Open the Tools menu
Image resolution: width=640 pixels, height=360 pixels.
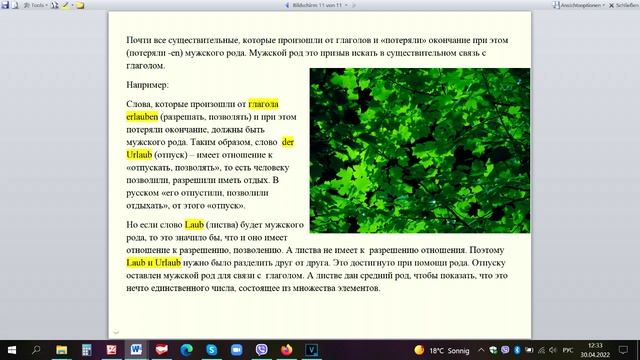(x=36, y=5)
